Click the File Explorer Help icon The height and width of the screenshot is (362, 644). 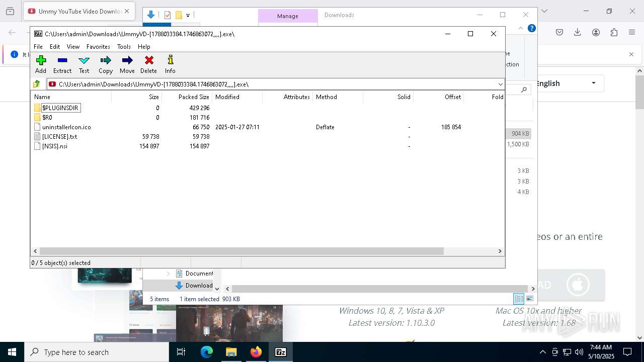point(531,28)
